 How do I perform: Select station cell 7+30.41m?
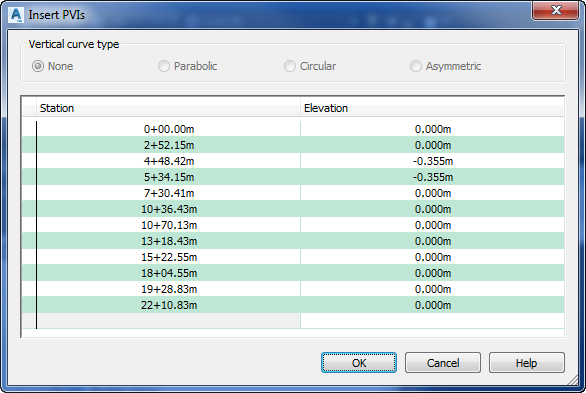tap(169, 193)
